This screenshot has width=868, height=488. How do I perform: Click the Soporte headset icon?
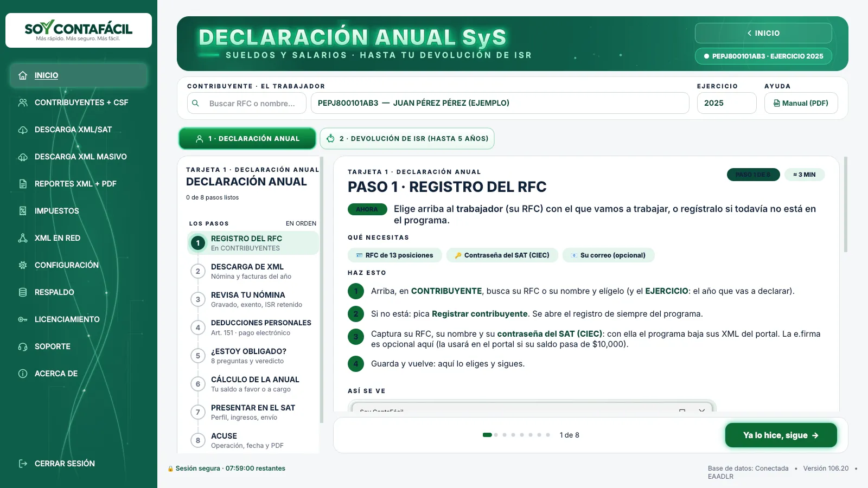tap(23, 346)
